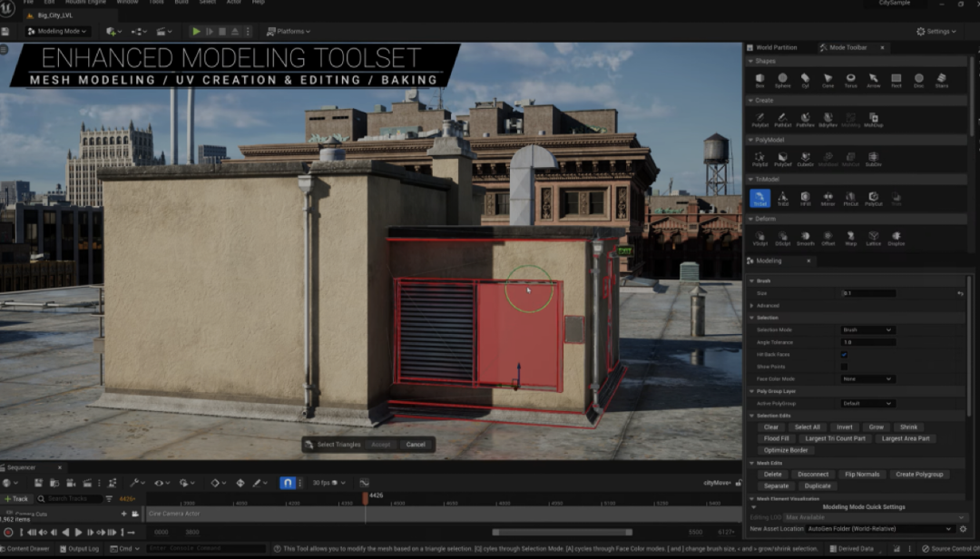Click the Optimize Border button

pos(786,450)
